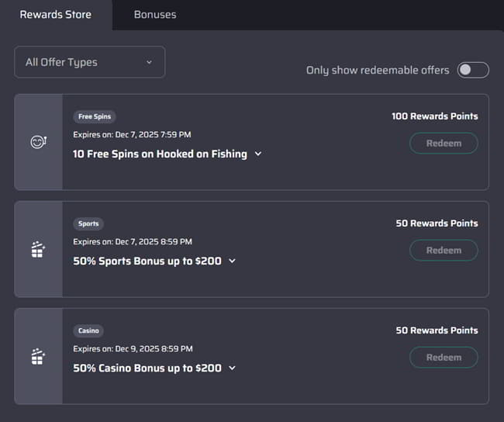This screenshot has height=422, width=504.
Task: Click Expires on: Dec 9, 2025 8:59 PM
Action: coord(133,348)
